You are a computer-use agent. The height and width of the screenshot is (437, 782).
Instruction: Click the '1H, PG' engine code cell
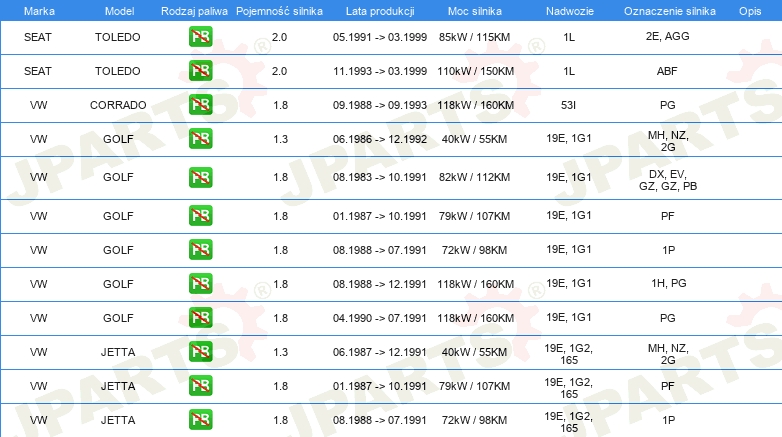pyautogui.click(x=669, y=283)
